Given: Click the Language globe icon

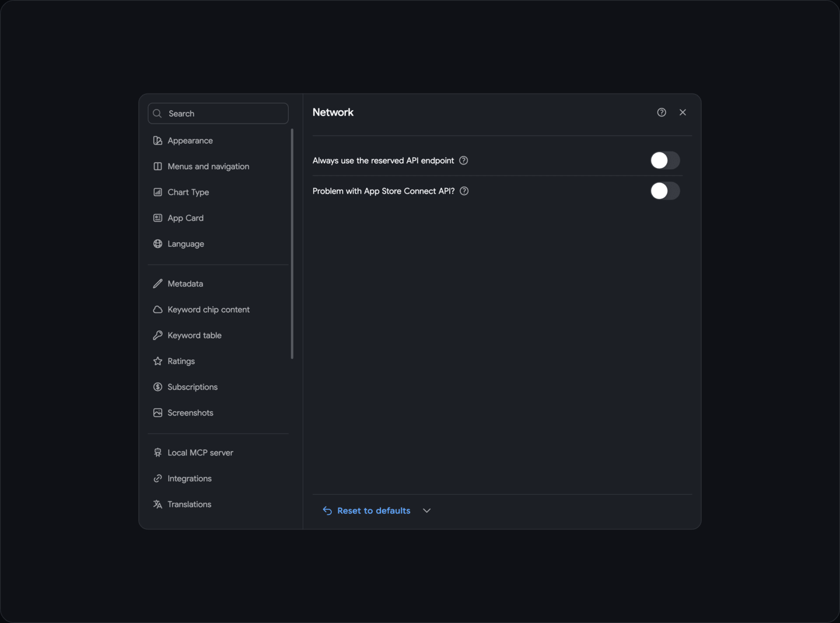Looking at the screenshot, I should pyautogui.click(x=157, y=244).
